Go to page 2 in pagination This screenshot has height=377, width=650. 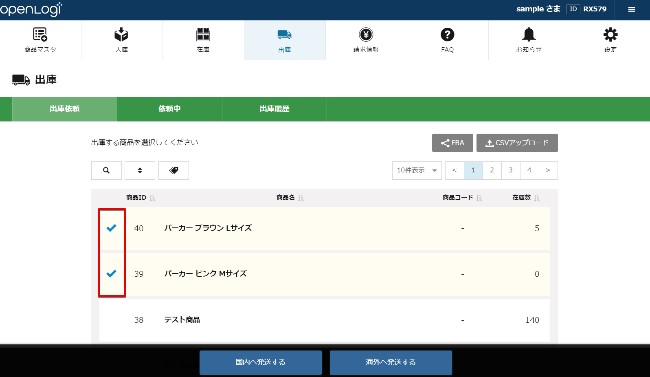coord(492,170)
